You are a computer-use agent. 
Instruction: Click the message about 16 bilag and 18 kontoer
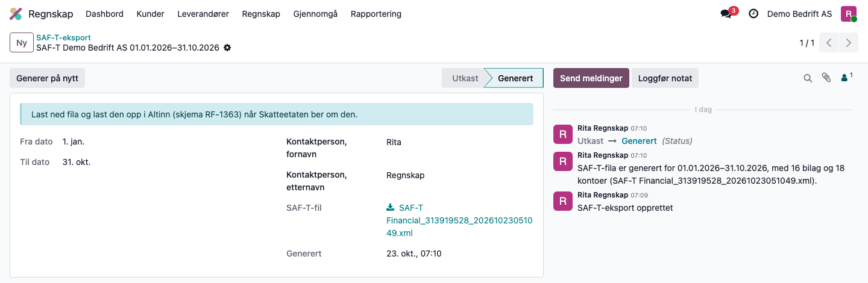(x=711, y=174)
